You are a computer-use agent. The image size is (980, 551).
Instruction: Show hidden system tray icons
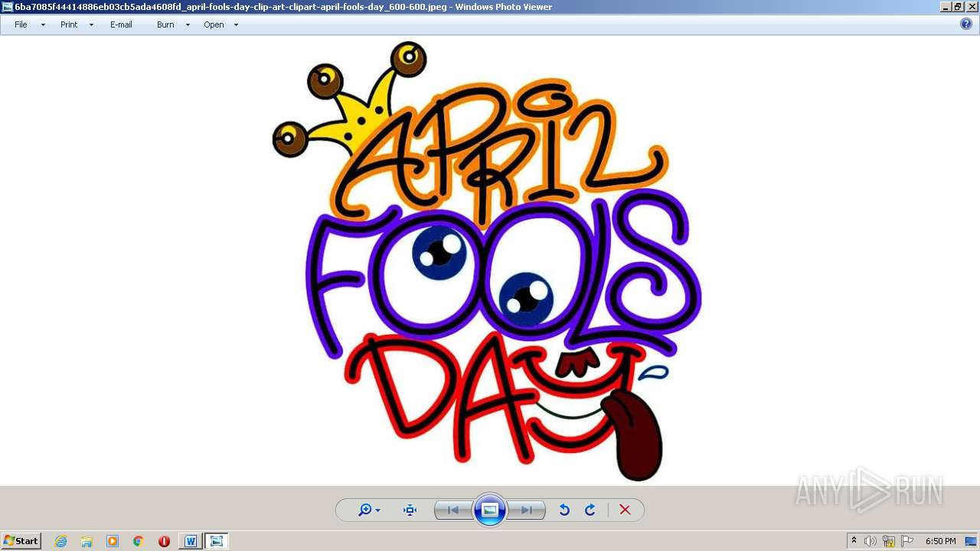pyautogui.click(x=854, y=541)
